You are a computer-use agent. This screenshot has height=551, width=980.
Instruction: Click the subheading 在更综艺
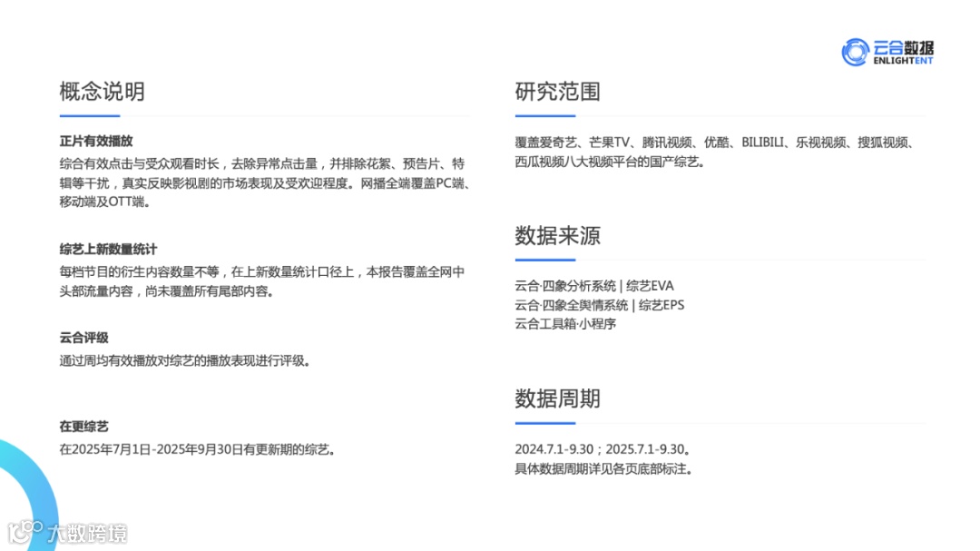click(x=83, y=427)
